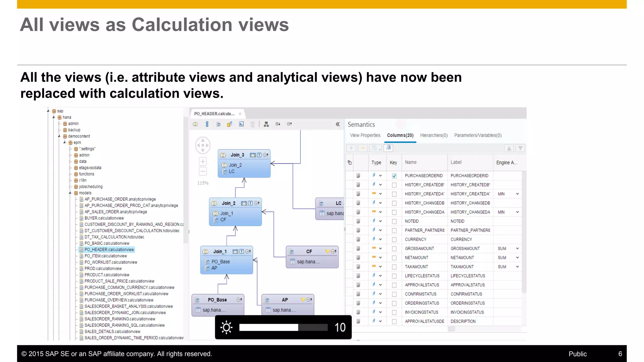
Task: Check the Key checkbox for CURRENCY
Action: tap(394, 240)
